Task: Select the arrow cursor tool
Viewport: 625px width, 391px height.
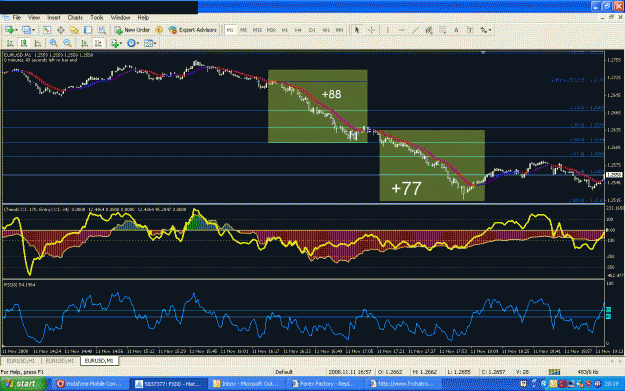Action: click(x=357, y=30)
